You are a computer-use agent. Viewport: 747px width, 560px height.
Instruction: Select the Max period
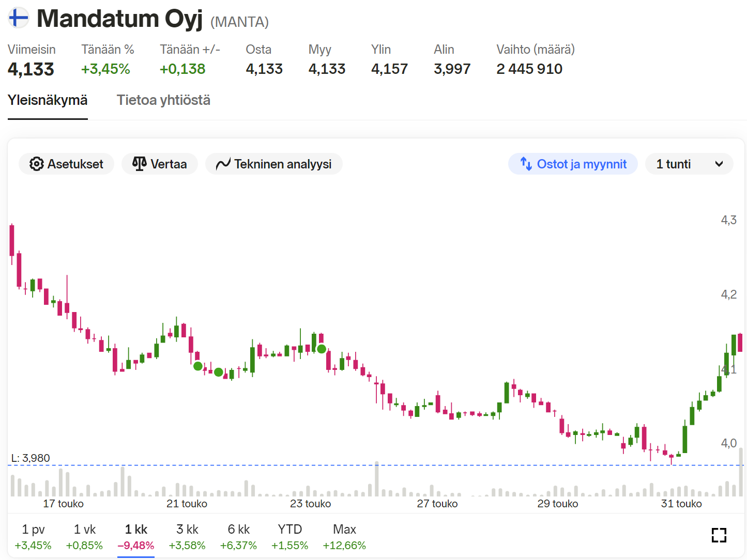(344, 537)
